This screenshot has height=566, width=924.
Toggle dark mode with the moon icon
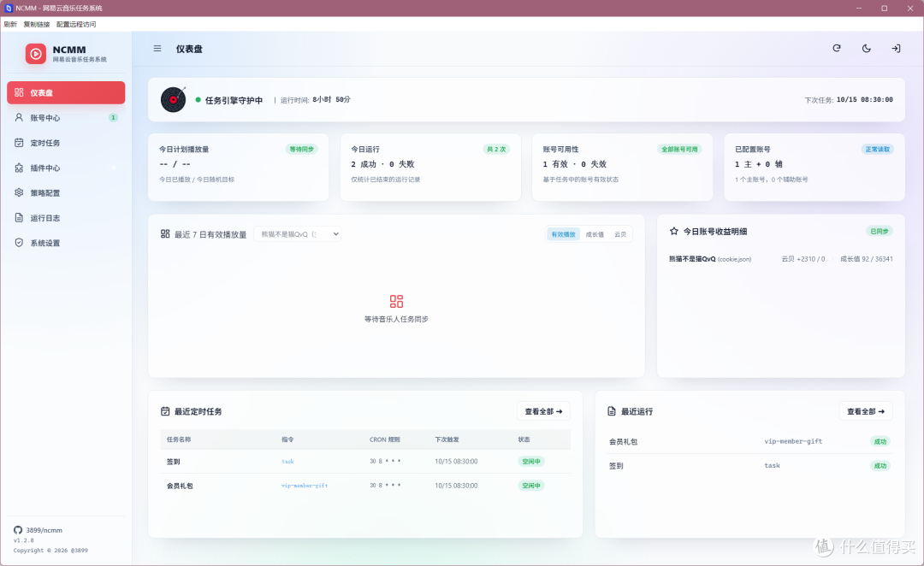pos(866,48)
